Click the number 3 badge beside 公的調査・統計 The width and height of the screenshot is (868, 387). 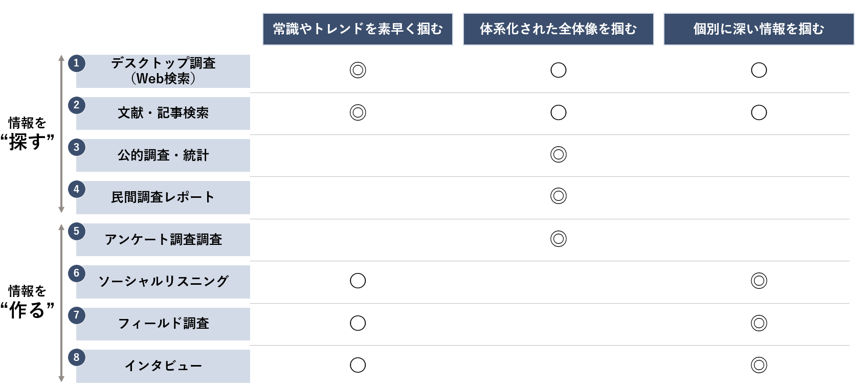(x=77, y=147)
